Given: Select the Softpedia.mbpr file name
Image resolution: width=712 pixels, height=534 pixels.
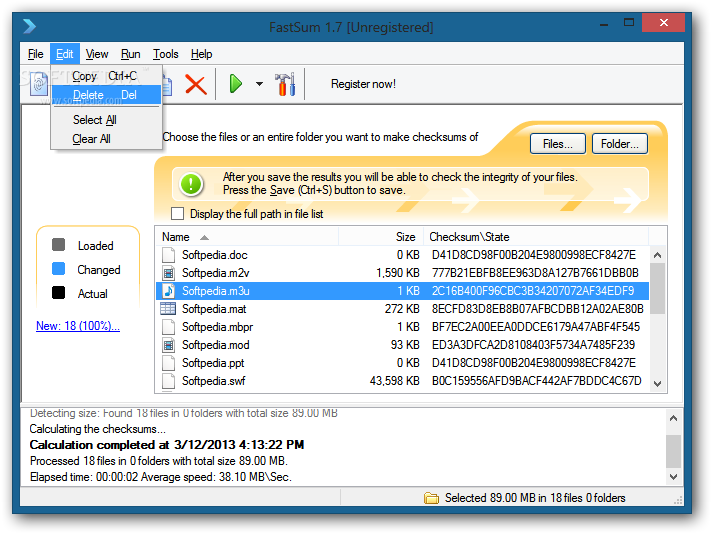Looking at the screenshot, I should [218, 327].
